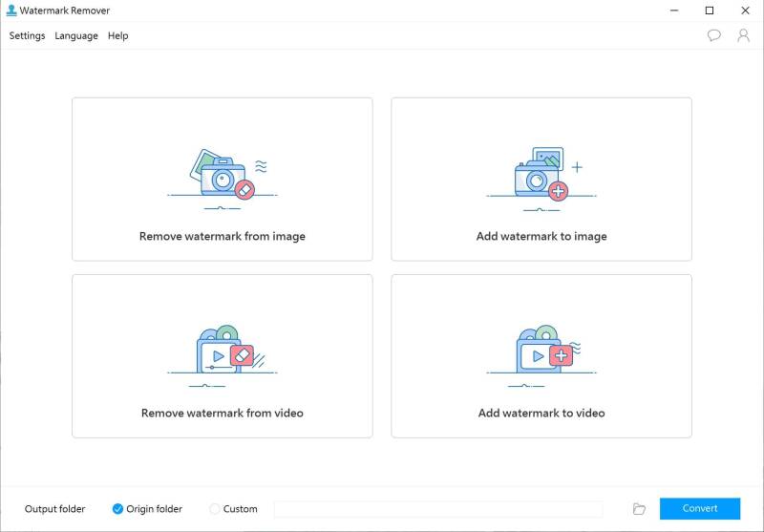The height and width of the screenshot is (532, 764).
Task: Open the feedback chat bubble icon
Action: (x=713, y=35)
